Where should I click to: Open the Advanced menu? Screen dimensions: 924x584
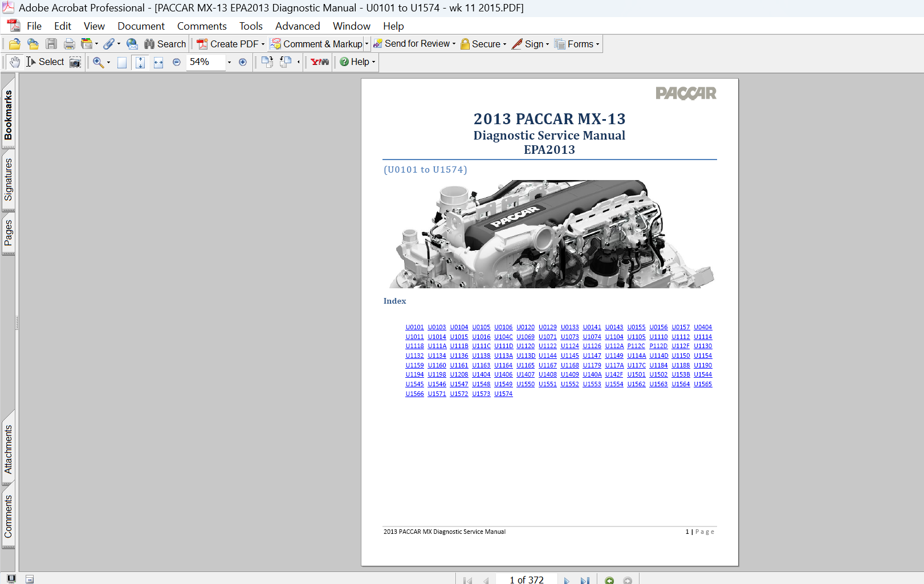pos(298,26)
